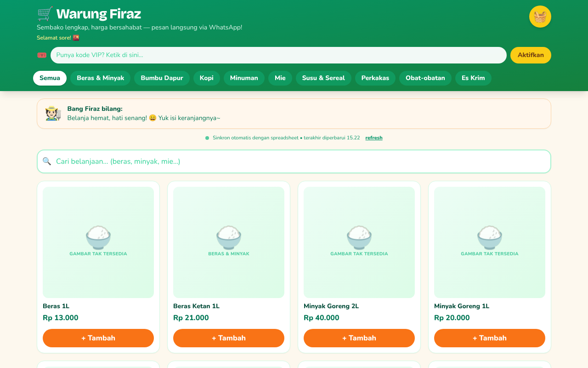Click the Belanja hemat, hati senang message
The width and height of the screenshot is (588, 368).
tap(144, 118)
